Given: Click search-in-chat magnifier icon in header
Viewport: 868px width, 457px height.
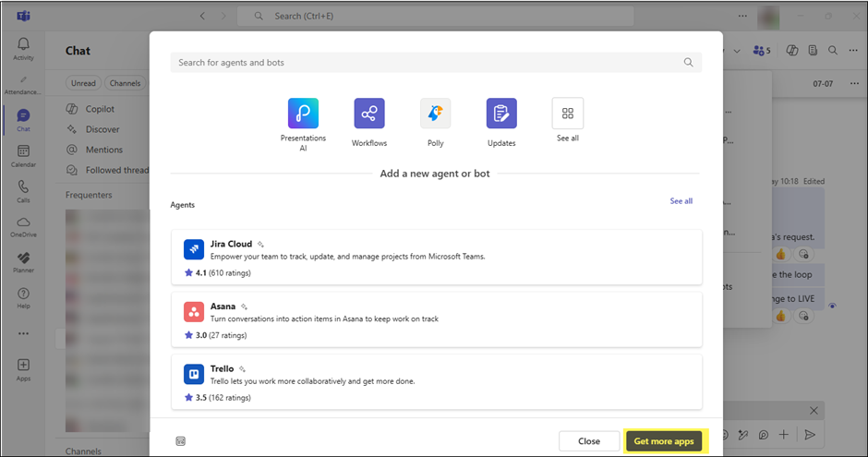Looking at the screenshot, I should point(833,51).
